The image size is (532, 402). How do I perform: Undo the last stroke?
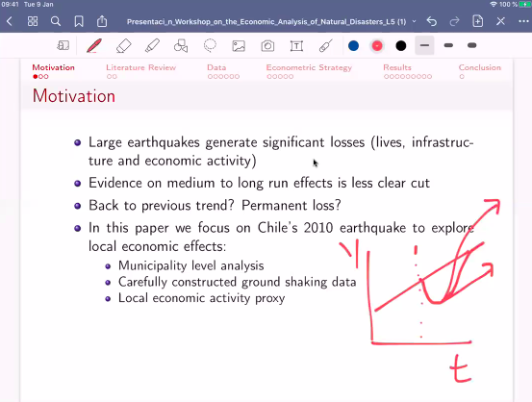pos(432,21)
